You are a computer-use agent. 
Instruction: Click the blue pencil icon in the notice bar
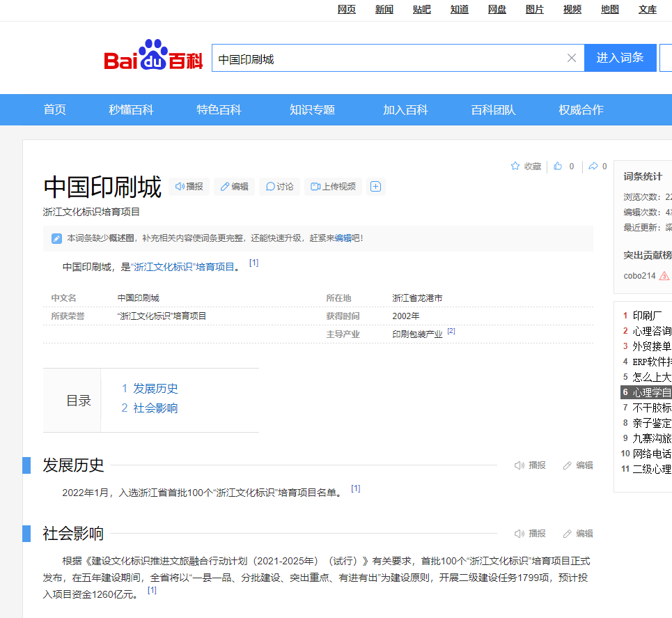click(x=56, y=238)
